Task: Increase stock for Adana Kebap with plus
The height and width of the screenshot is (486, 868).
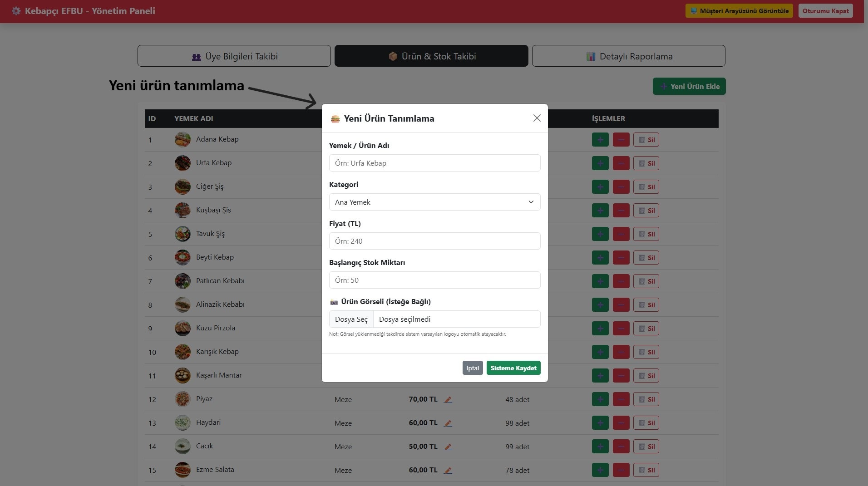Action: click(600, 140)
